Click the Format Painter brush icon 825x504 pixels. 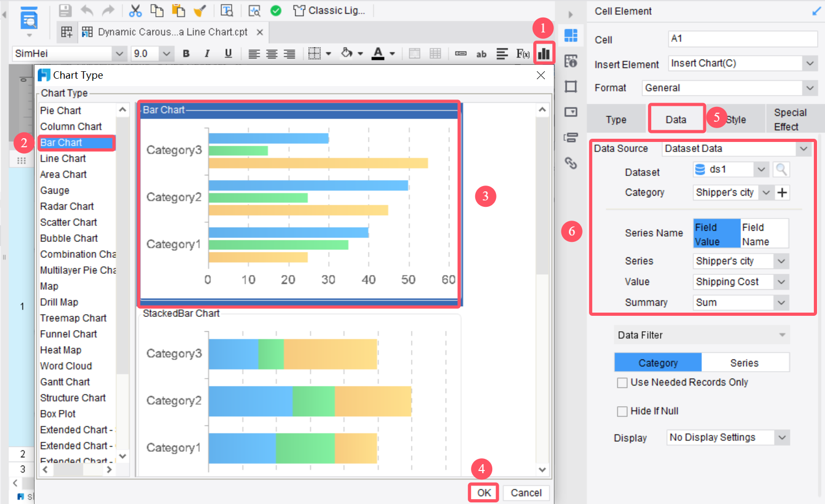(200, 11)
